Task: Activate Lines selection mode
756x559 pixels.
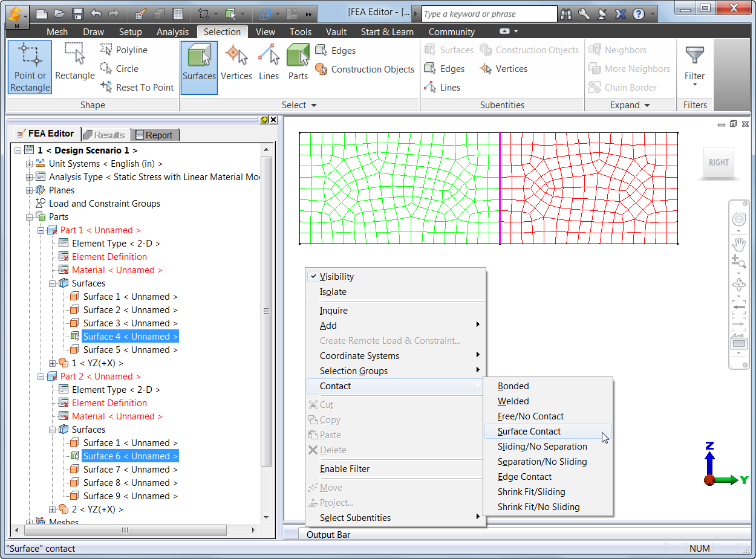Action: click(269, 63)
